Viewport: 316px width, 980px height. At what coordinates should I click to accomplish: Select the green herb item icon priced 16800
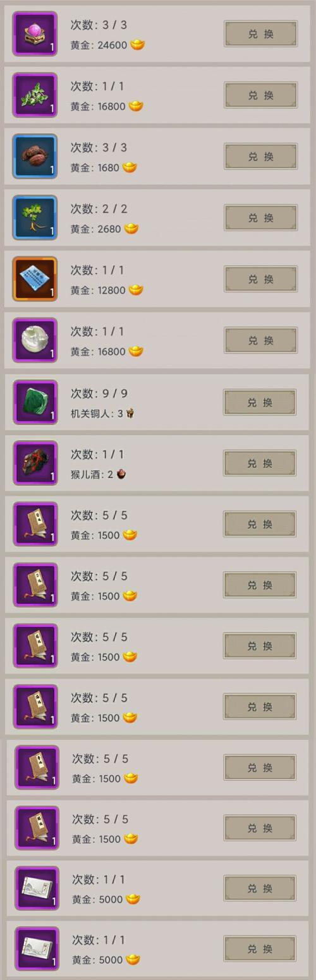35,95
